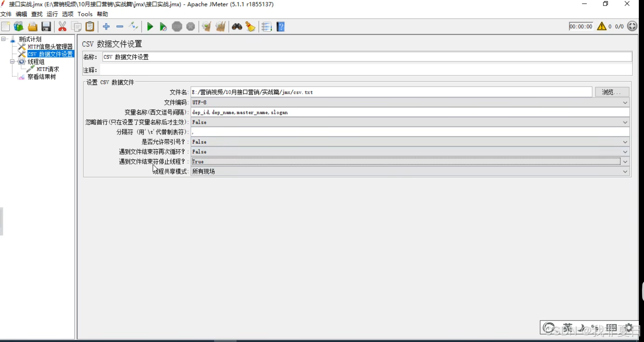Click the 分隔符 delimiter field

[410, 132]
